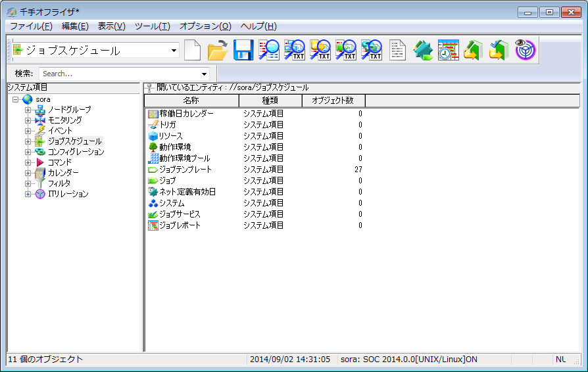The image size is (588, 372).
Task: Click the blue floppy disk save icon
Action: coord(243,50)
